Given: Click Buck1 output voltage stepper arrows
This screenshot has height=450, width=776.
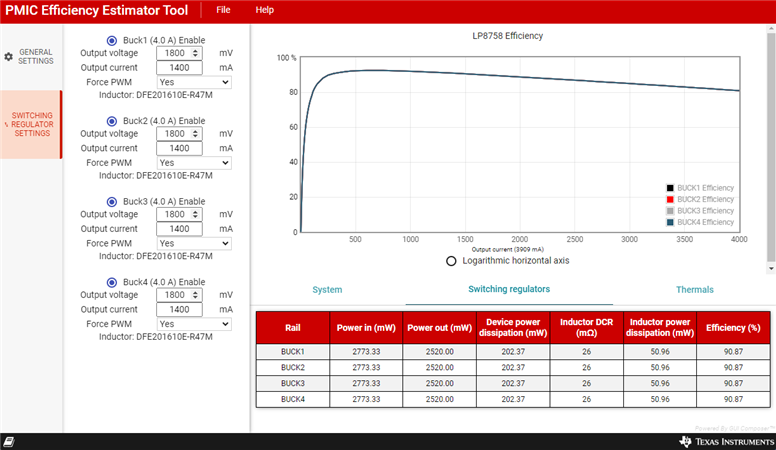Looking at the screenshot, I should coord(195,53).
